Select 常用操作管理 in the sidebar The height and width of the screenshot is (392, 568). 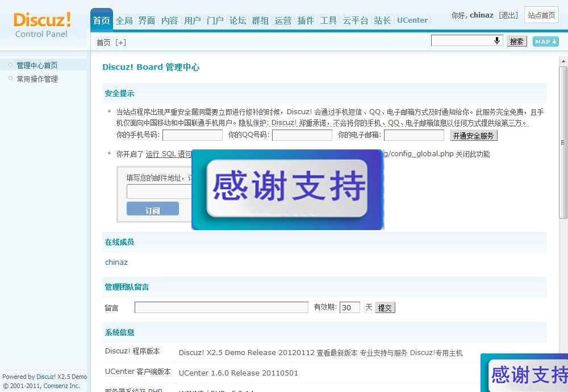click(x=37, y=79)
